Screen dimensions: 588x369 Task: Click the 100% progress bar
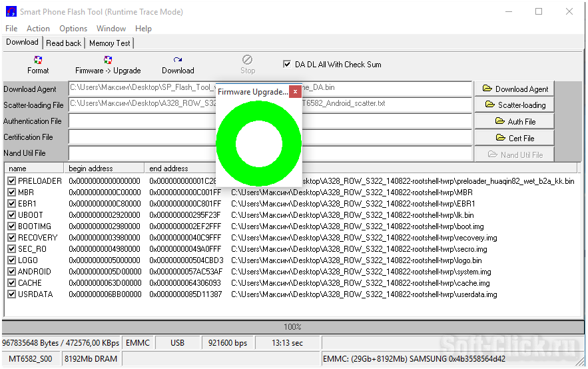[293, 327]
